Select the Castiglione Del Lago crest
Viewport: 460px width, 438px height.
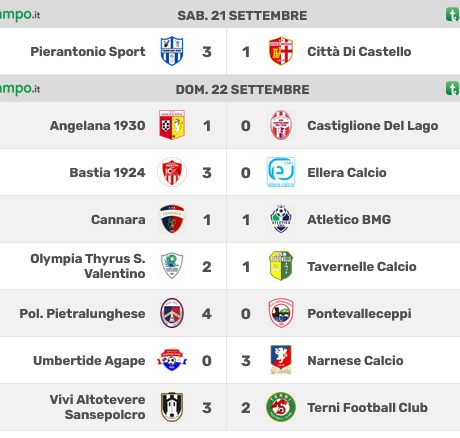[281, 125]
